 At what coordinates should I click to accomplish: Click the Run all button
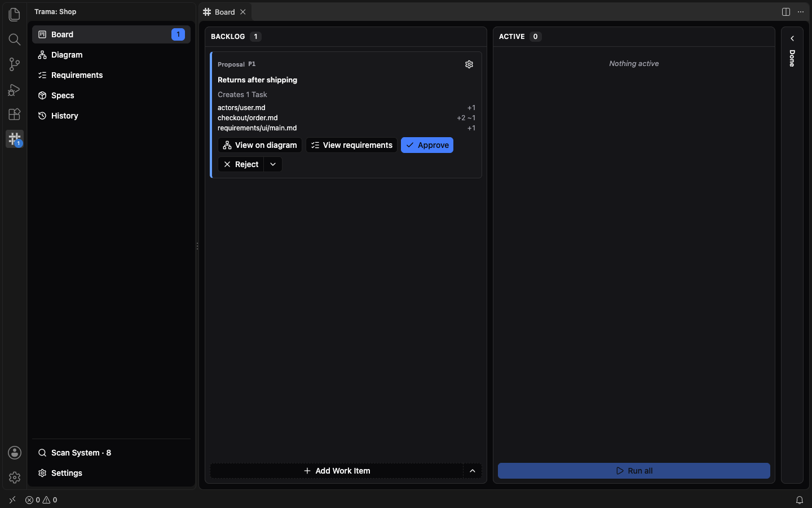tap(634, 471)
